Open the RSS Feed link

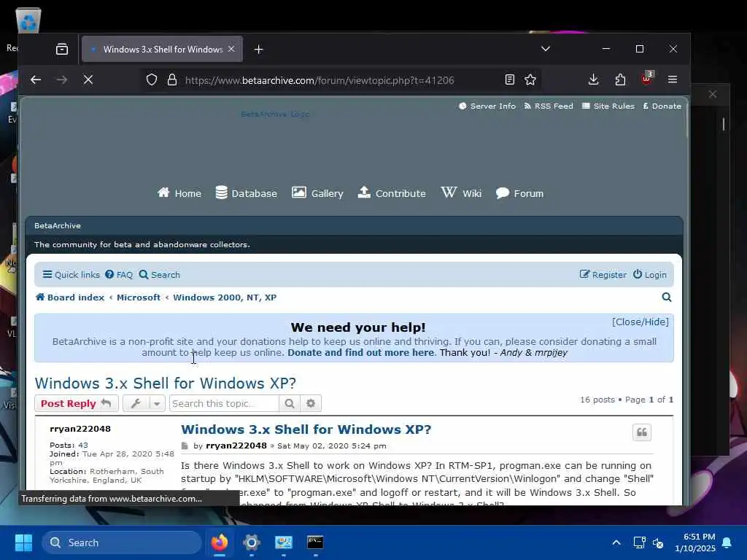click(549, 106)
